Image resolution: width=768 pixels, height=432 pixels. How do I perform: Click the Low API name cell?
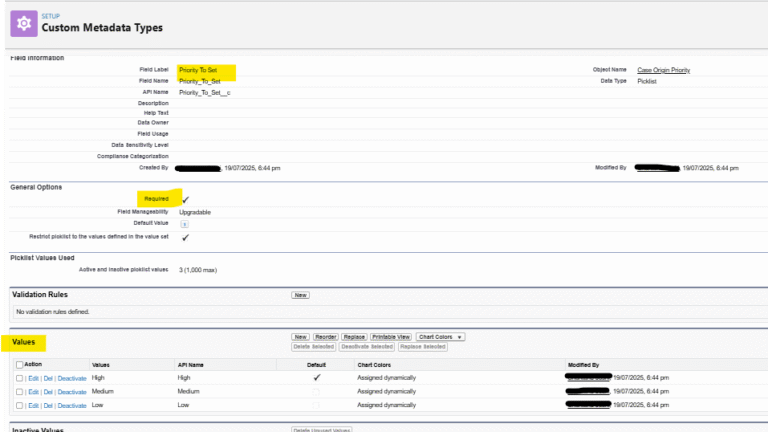point(183,405)
